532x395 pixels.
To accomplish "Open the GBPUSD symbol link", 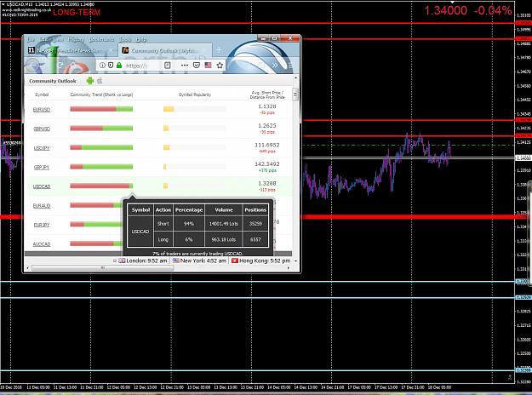I will (42, 129).
